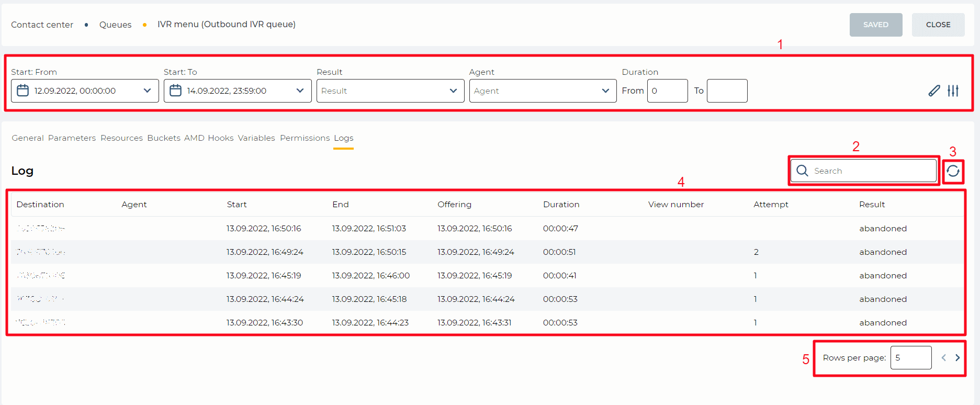Click the Start: To calendar icon
This screenshot has width=980, height=405.
point(176,91)
